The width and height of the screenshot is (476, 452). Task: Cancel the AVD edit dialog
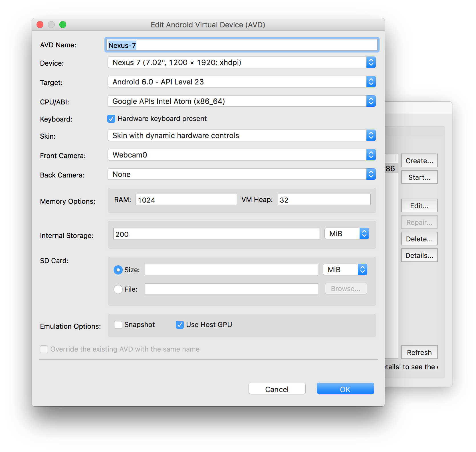(277, 389)
